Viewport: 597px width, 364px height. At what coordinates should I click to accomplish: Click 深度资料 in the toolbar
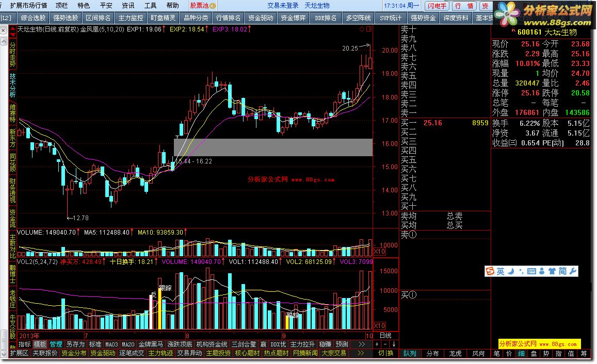click(x=456, y=18)
